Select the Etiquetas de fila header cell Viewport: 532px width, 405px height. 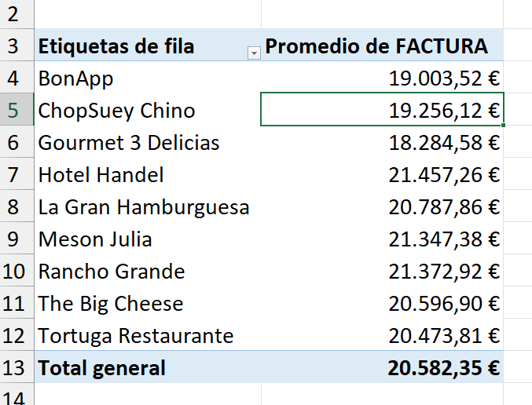click(148, 45)
